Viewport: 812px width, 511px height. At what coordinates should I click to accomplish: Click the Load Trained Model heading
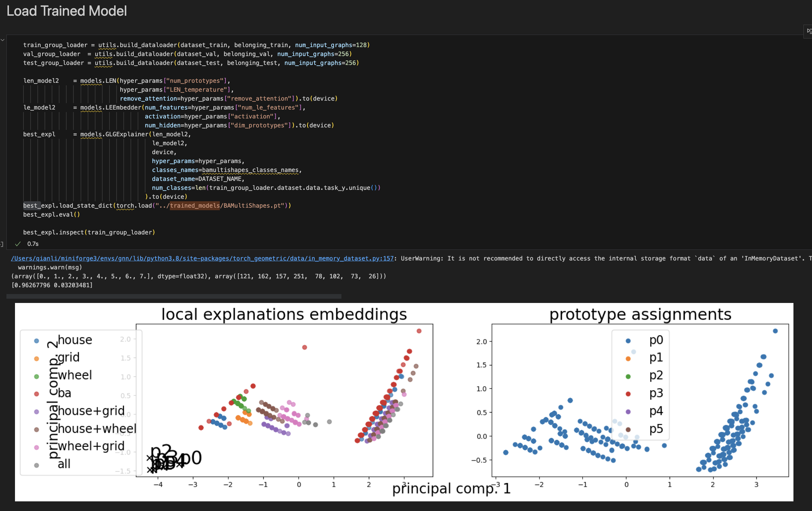coord(67,11)
